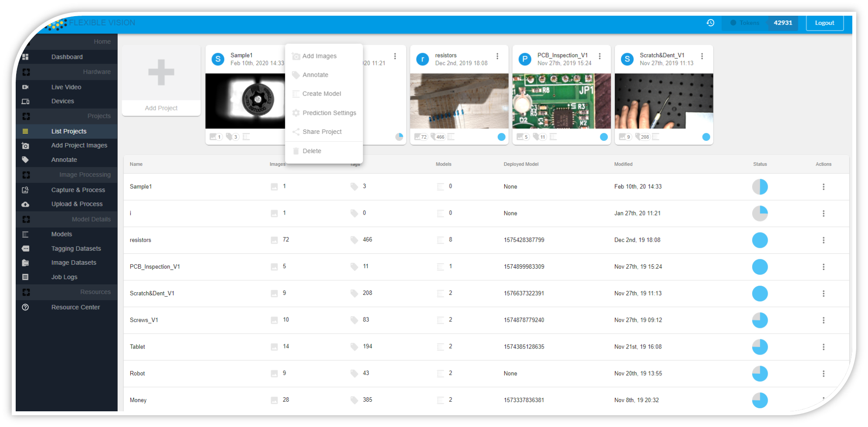Viewport: 868px width, 427px height.
Task: Click the blue r avatar on resistors card
Action: [x=422, y=59]
